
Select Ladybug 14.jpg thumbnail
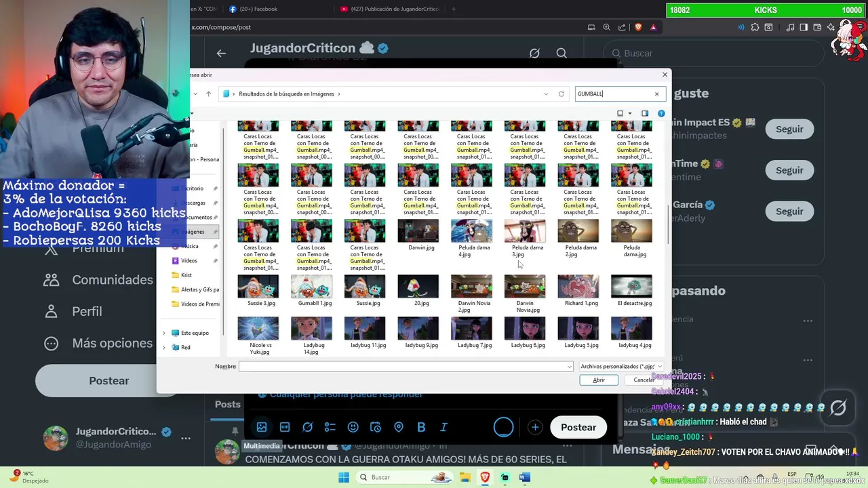point(312,337)
